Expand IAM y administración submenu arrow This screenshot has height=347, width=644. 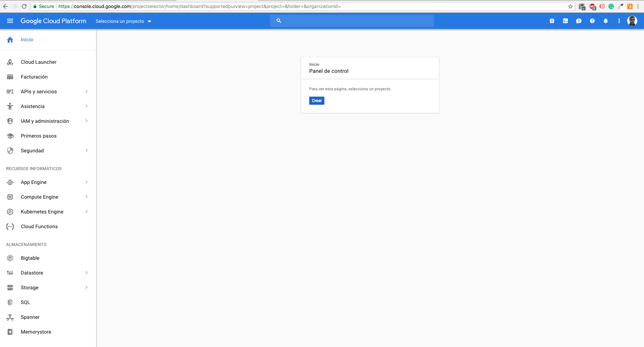87,121
